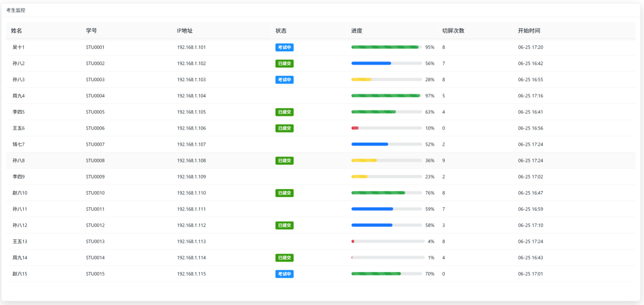Click the 已提交 tag for 赵六10
This screenshot has width=644, height=305.
click(284, 193)
